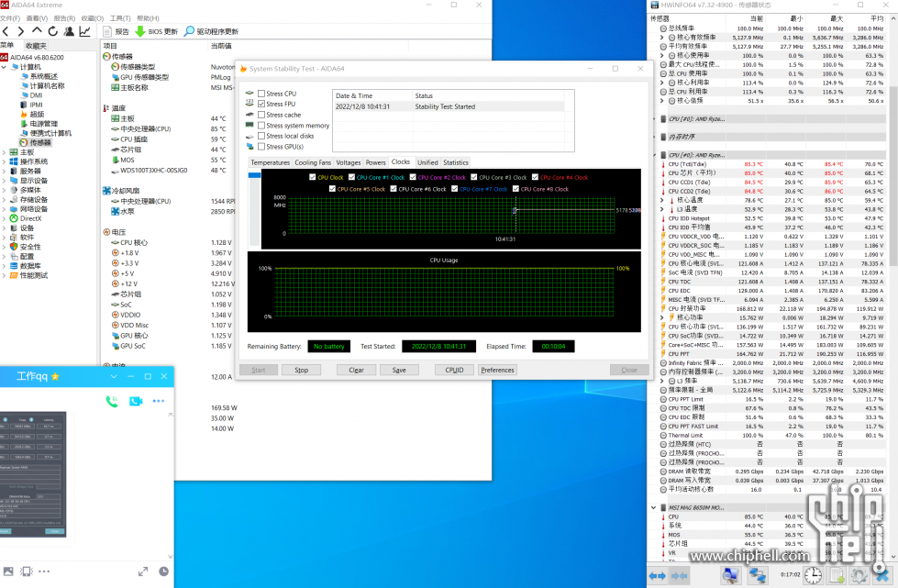Screen dimensions: 898x588
Task: Start a voice call in 工作qq
Action: click(112, 402)
